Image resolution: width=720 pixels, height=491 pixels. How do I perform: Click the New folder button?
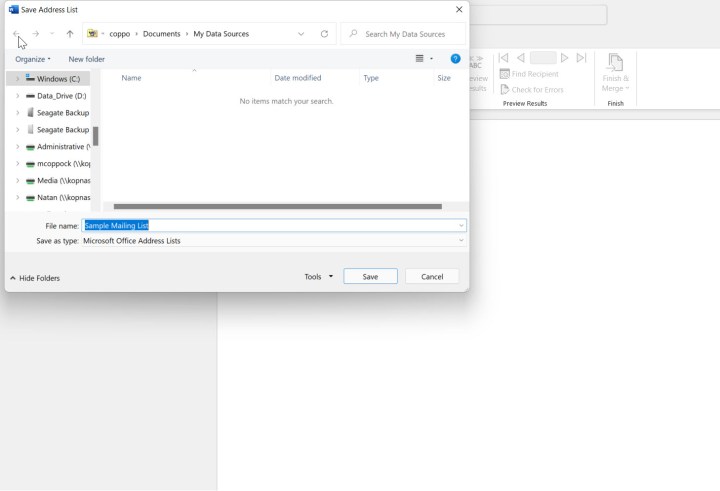coord(86,59)
